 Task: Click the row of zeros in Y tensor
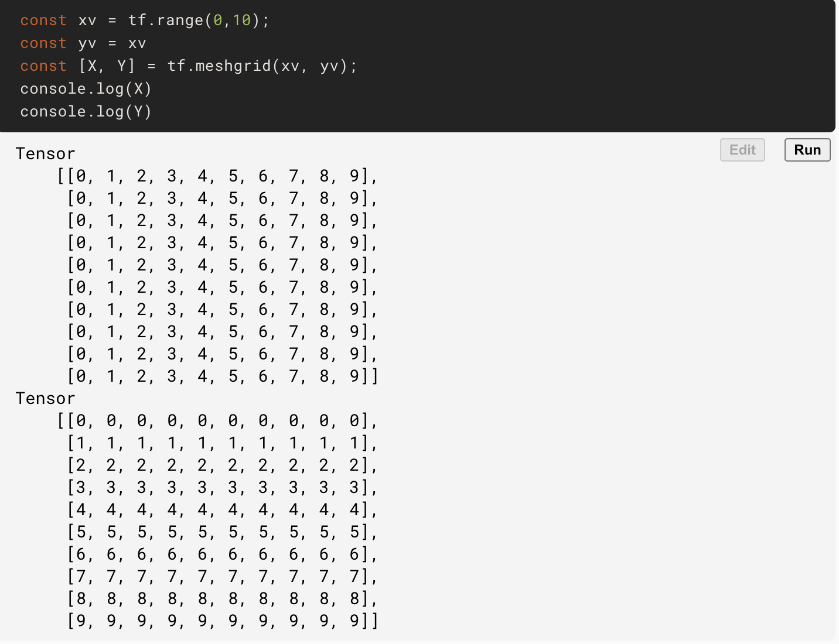pos(217,421)
